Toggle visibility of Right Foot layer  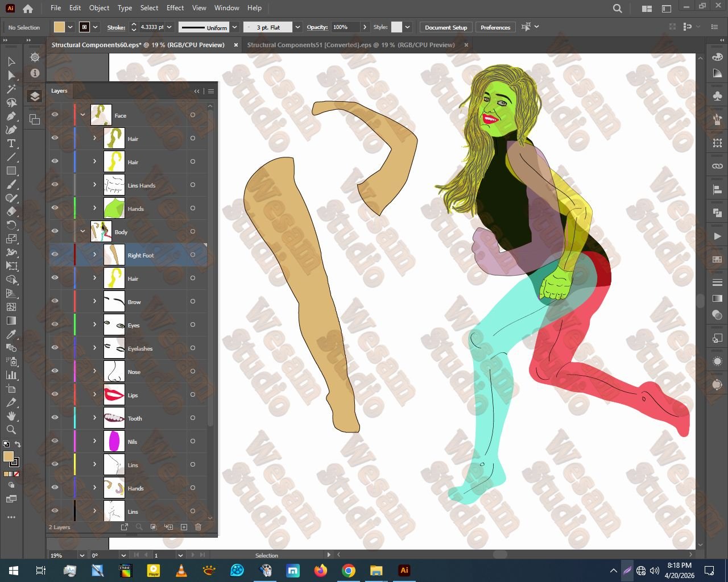coord(55,255)
